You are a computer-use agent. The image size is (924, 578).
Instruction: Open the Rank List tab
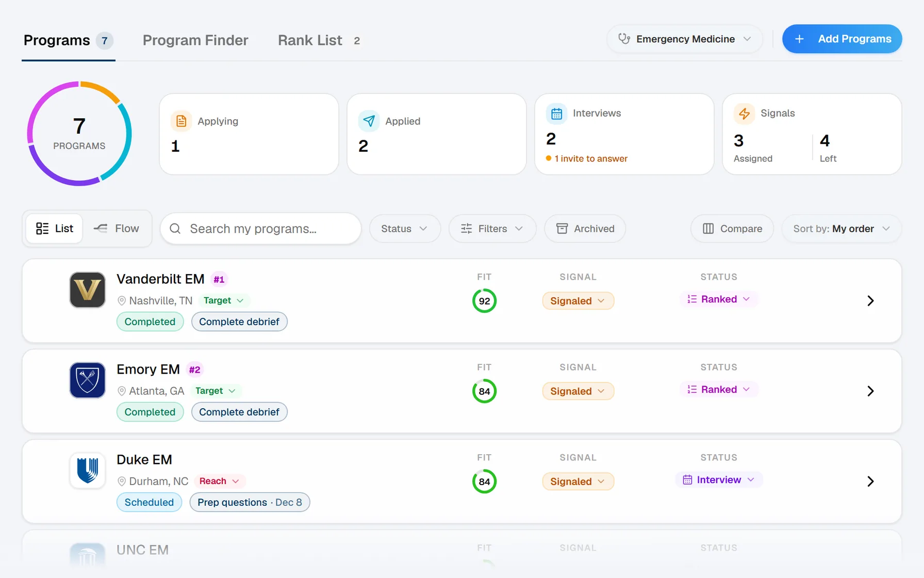320,40
